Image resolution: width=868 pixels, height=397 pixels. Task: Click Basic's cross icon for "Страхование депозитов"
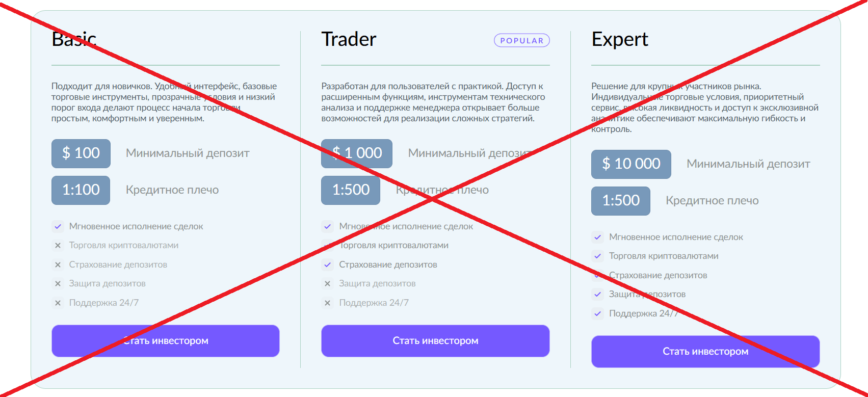pos(58,264)
